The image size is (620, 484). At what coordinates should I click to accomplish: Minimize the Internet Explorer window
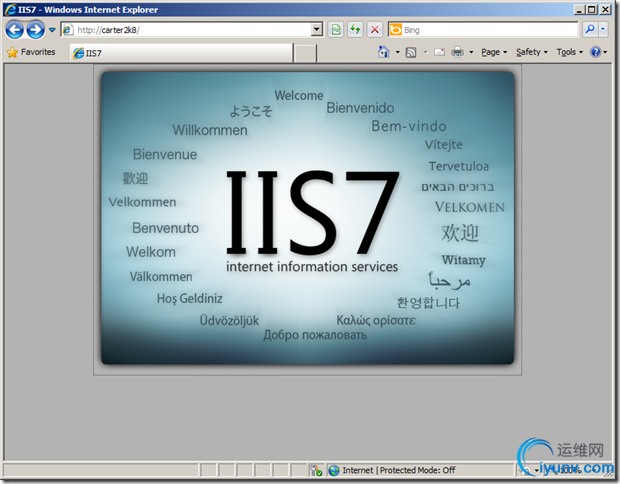click(579, 9)
